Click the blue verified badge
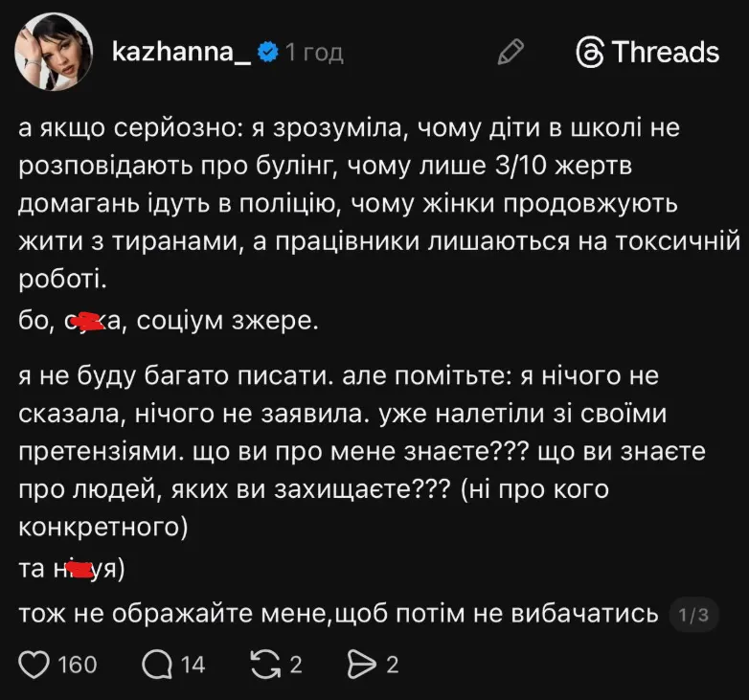The width and height of the screenshot is (749, 700). coord(269,52)
